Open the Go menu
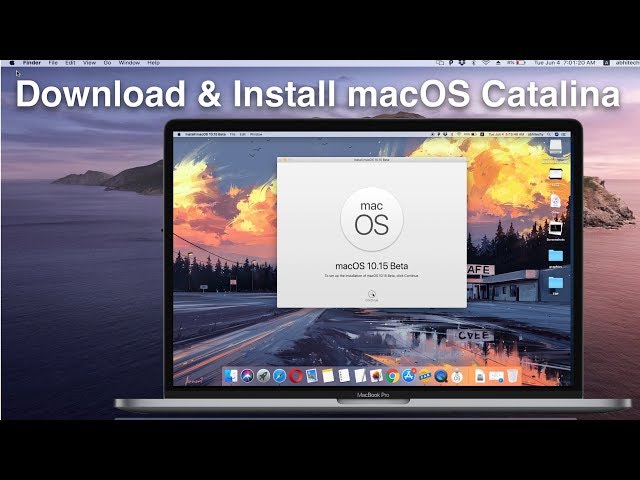 click(x=107, y=63)
